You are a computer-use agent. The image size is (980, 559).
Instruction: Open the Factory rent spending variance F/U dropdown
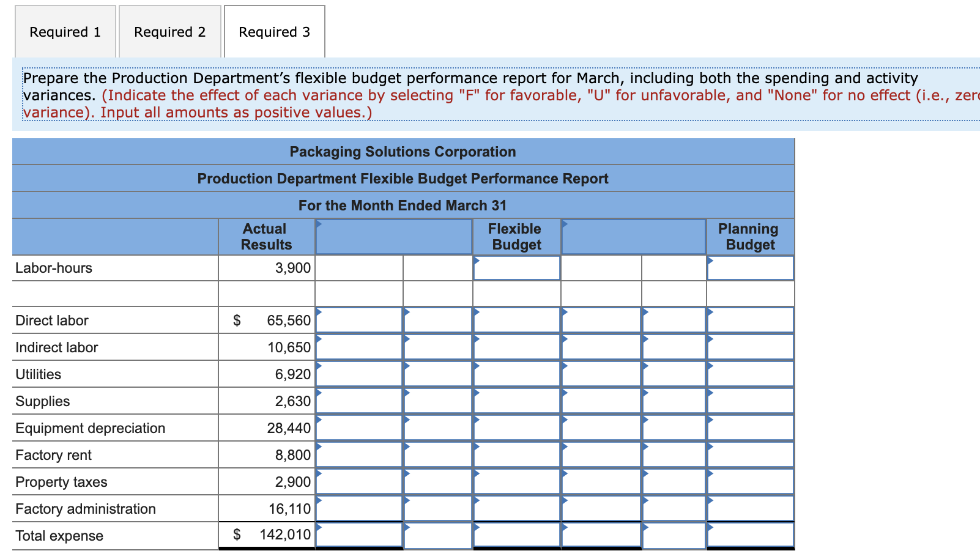coord(438,455)
